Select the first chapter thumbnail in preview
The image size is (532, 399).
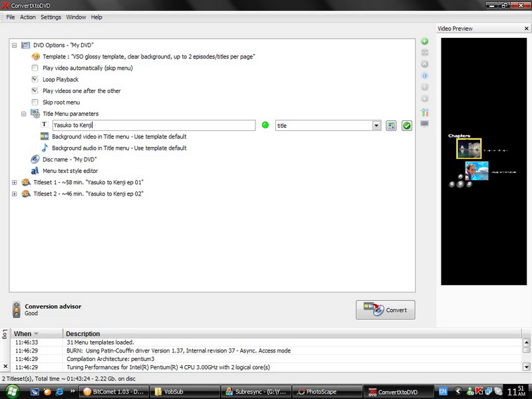[x=469, y=148]
